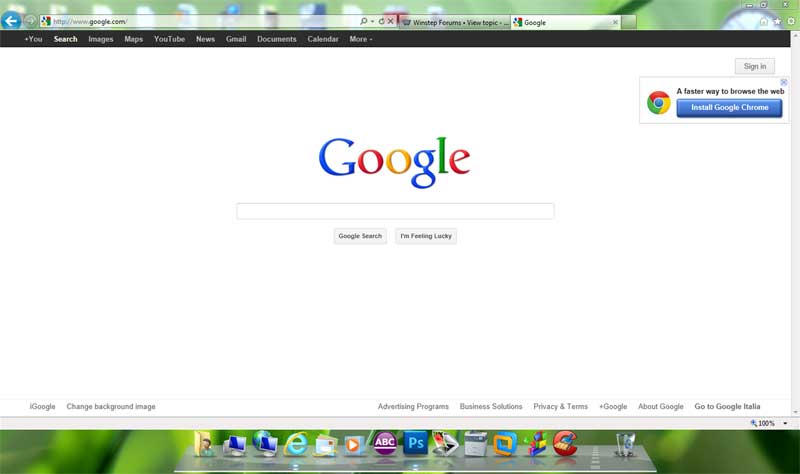Open the media player dock icon
The height and width of the screenshot is (474, 800).
point(354,444)
